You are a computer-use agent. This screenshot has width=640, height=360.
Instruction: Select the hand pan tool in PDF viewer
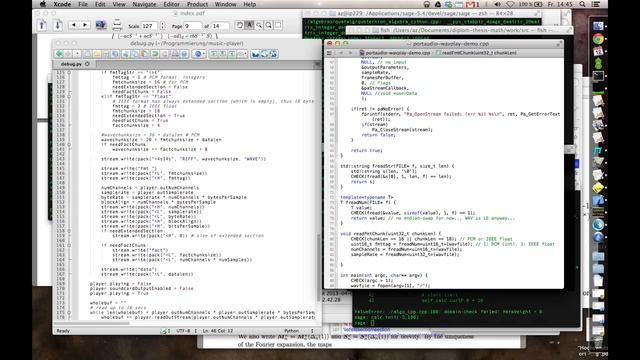240,25
